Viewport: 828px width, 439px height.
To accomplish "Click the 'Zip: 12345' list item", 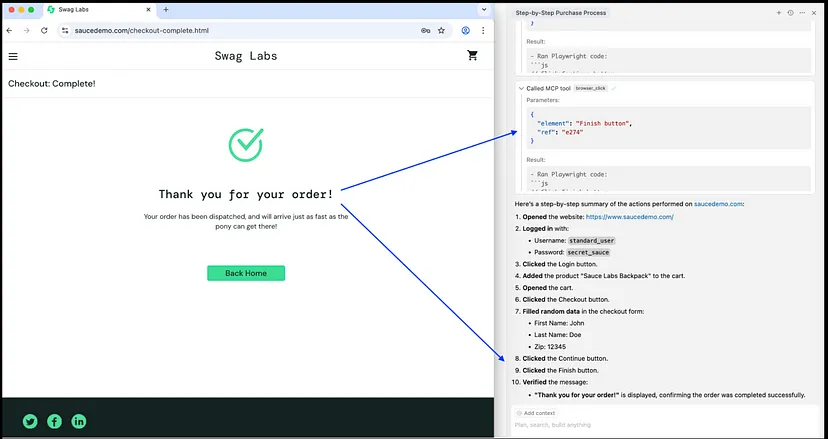I will pyautogui.click(x=550, y=347).
